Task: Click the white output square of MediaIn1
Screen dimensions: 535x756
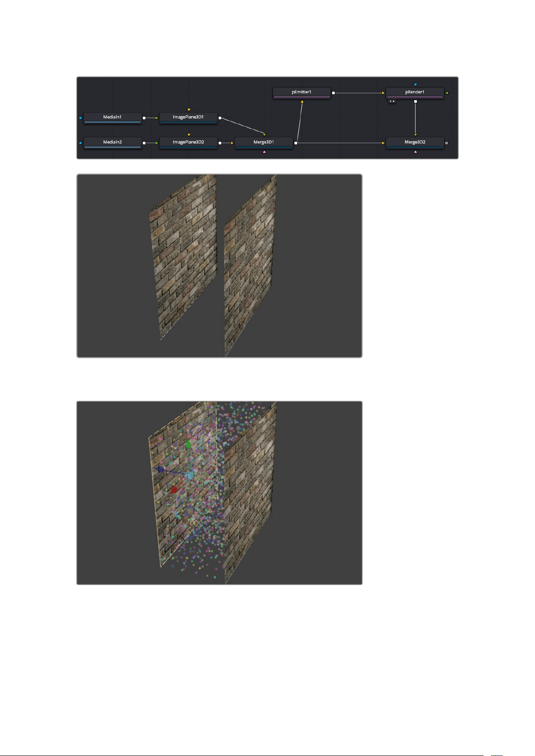Action: tap(144, 118)
